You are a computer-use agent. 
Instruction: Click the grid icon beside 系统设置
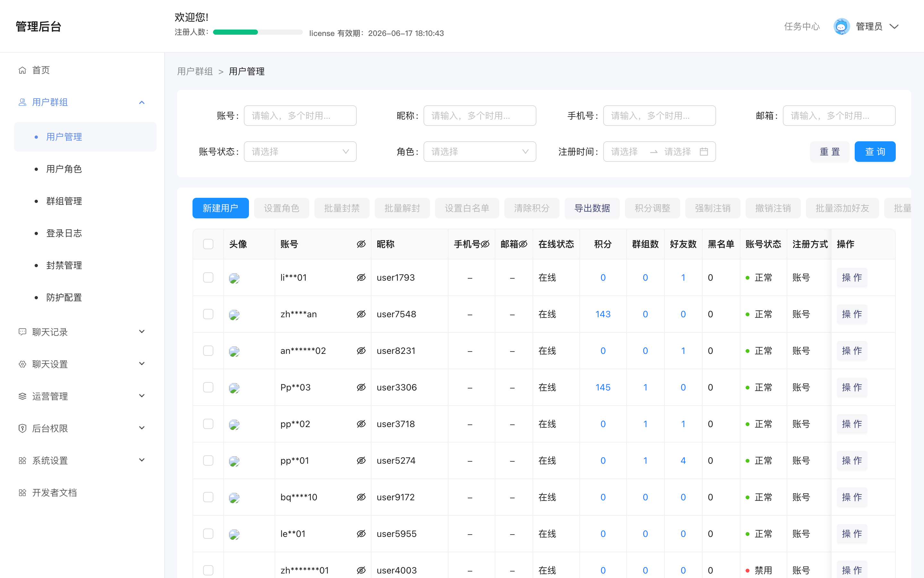point(22,460)
